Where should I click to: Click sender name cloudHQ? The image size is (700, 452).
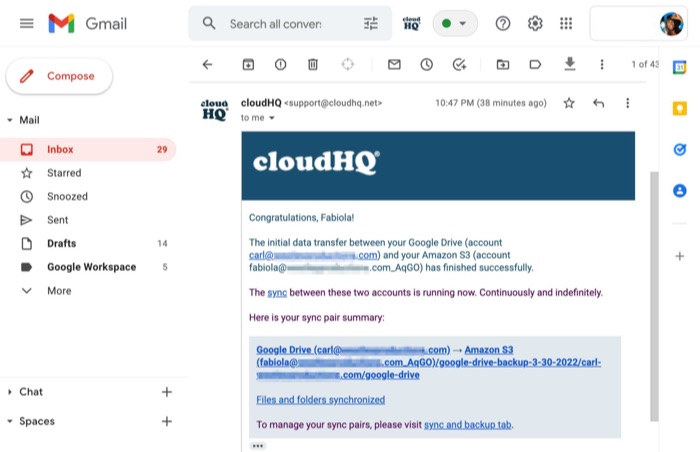click(x=261, y=103)
